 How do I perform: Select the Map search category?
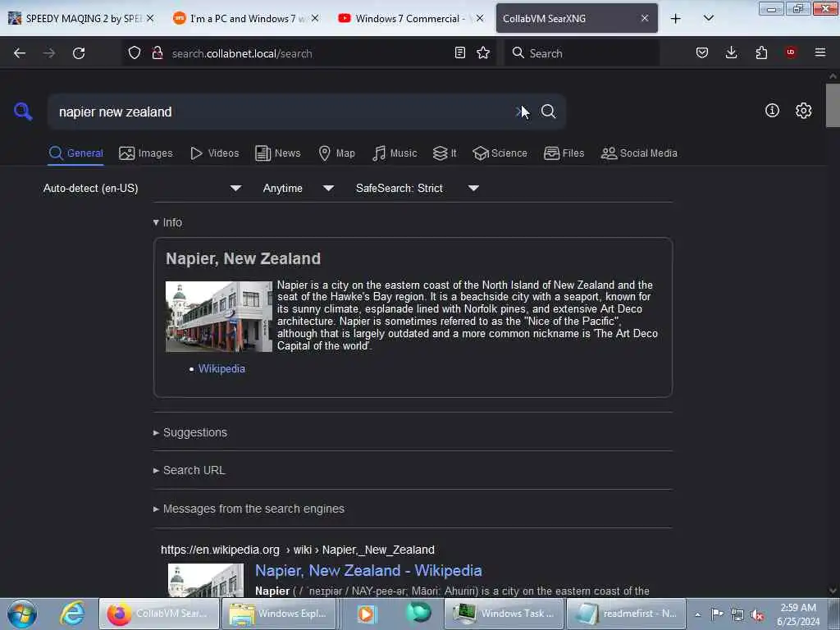336,153
